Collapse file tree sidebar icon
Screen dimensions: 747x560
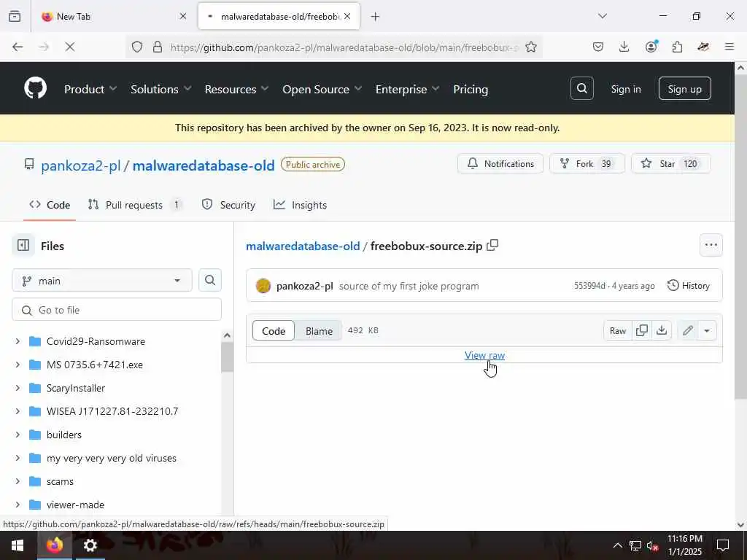point(23,245)
